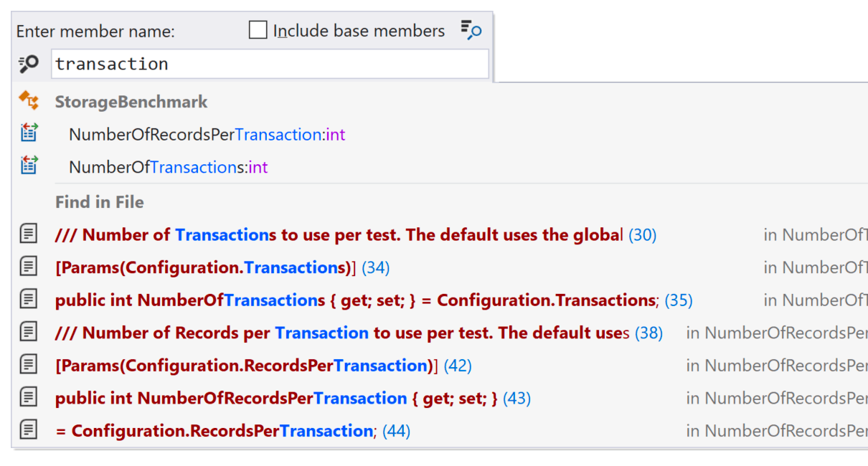The image size is (868, 466).
Task: Select the StorageBenchmark class entry
Action: coord(131,102)
